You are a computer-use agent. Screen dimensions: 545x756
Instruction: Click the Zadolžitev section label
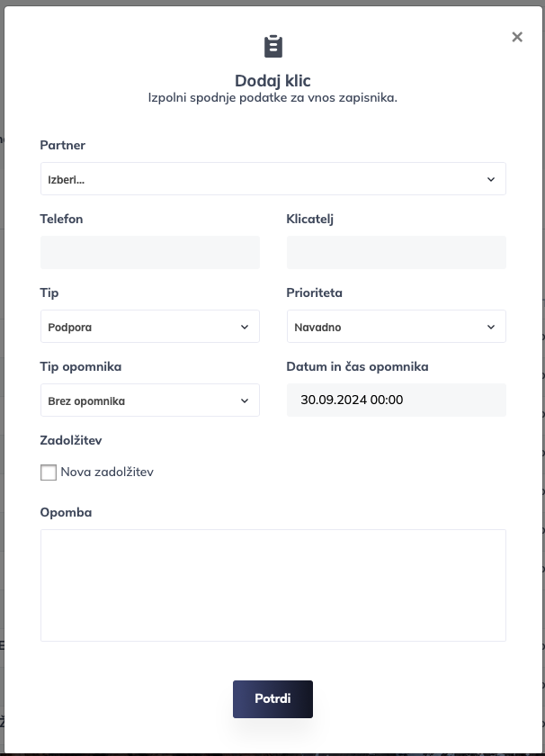(71, 441)
